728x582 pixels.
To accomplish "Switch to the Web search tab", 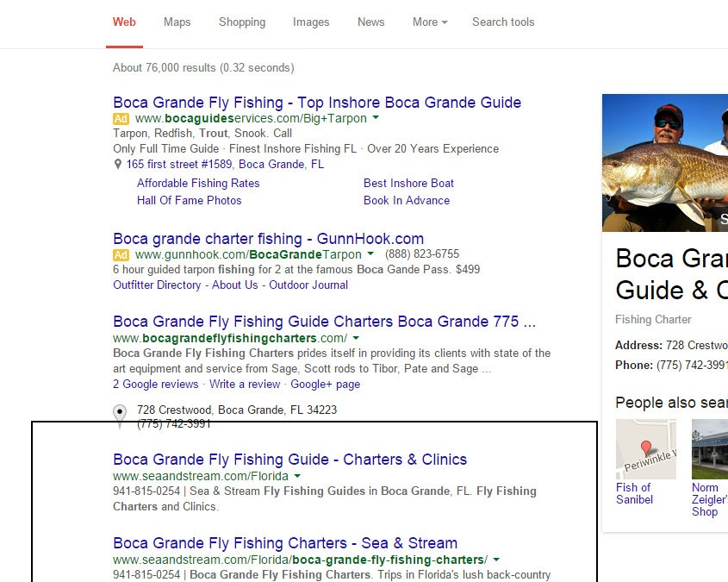I will tap(124, 22).
